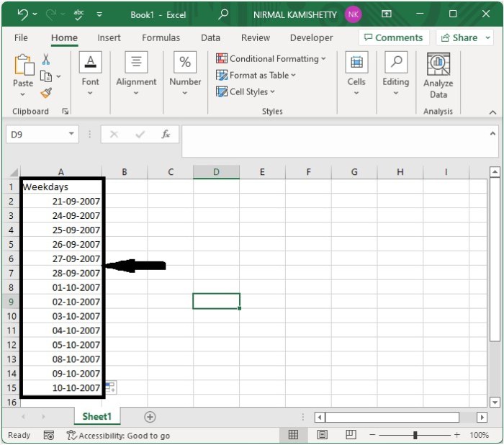Click inside the formula bar

point(336,141)
